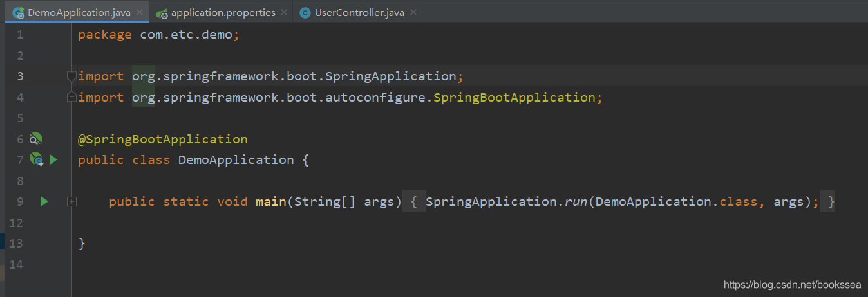
Task: Click the run arrow beside DemoApplication class
Action: [x=53, y=159]
